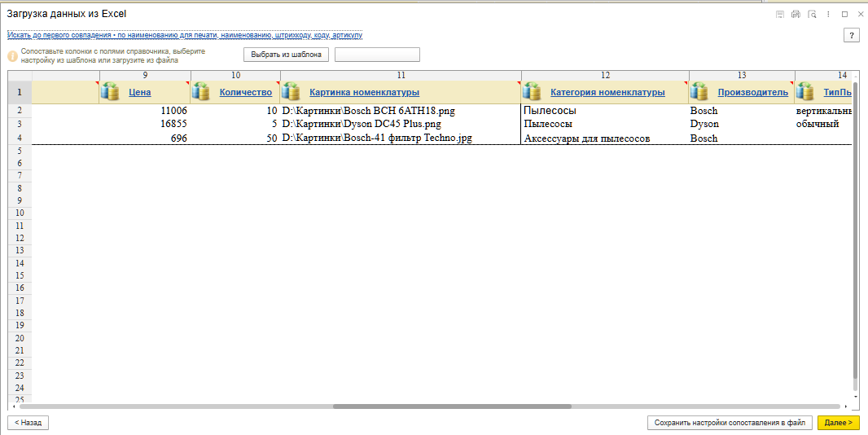Open print preview from the title bar

pos(812,15)
